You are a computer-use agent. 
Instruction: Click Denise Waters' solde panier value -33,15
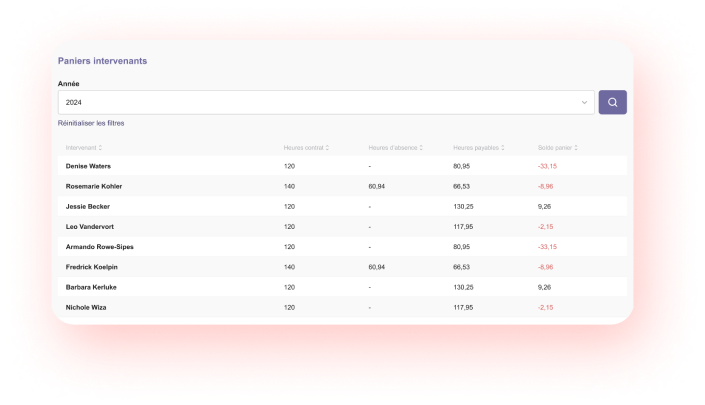click(547, 166)
